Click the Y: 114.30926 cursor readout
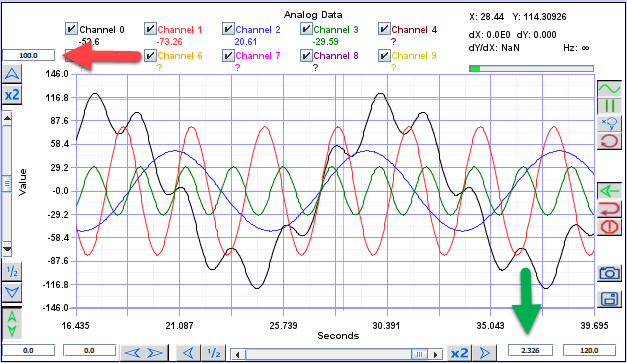Image resolution: width=627 pixels, height=363 pixels. point(539,17)
